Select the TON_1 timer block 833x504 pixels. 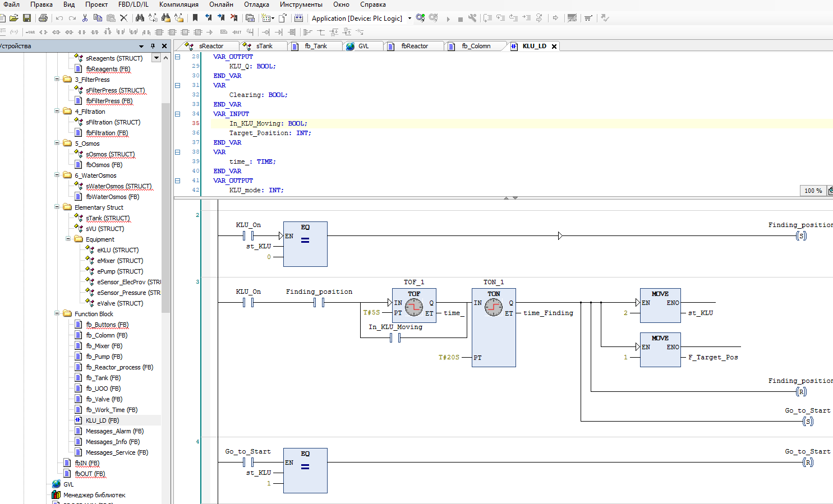[494, 327]
